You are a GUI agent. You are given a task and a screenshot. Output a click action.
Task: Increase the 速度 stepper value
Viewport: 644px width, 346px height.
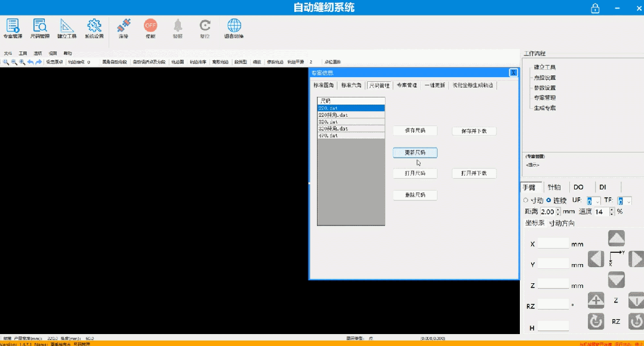pos(612,210)
